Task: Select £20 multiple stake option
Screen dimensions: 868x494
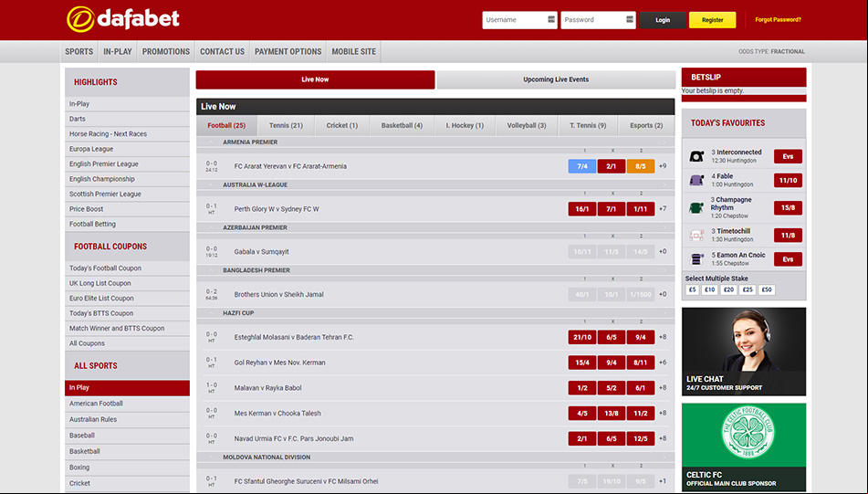Action: point(728,289)
